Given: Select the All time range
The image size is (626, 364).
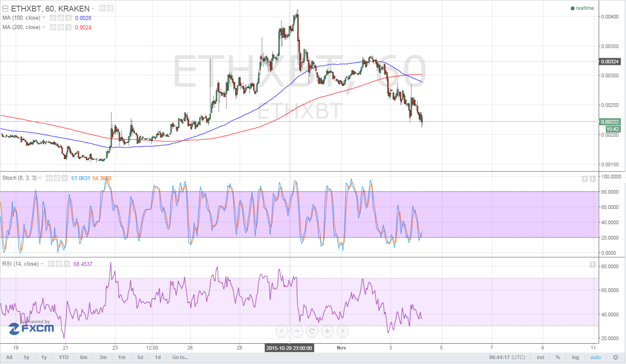Looking at the screenshot, I should [x=9, y=357].
